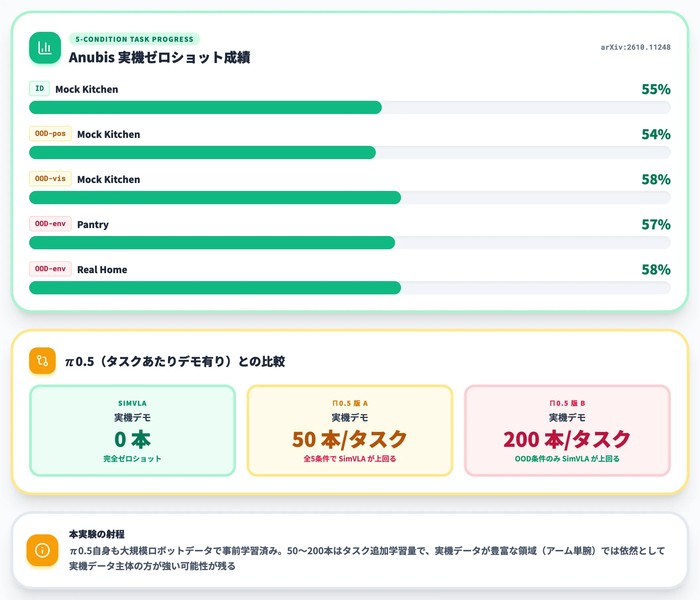Open the arXiv:2610.11248 reference link
Screen dimensions: 700x600
635,47
